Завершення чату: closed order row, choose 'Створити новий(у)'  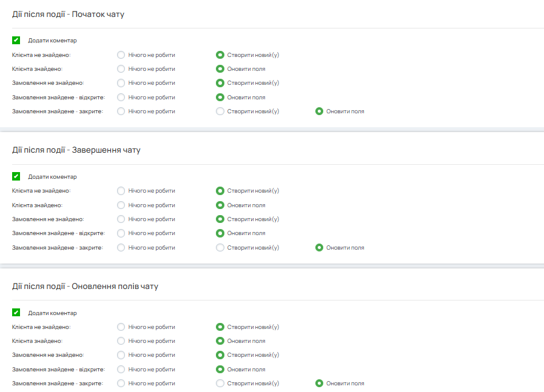220,248
